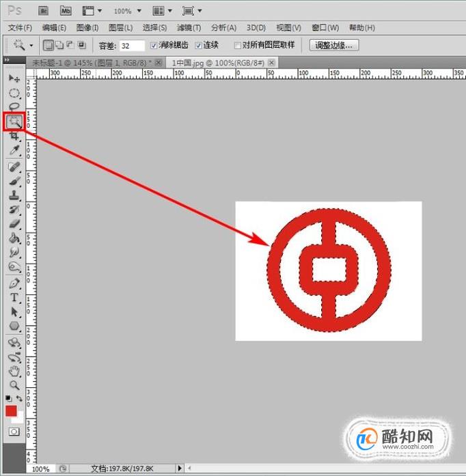The height and width of the screenshot is (476, 466).
Task: Open the 窗口(W) menu
Action: point(325,27)
